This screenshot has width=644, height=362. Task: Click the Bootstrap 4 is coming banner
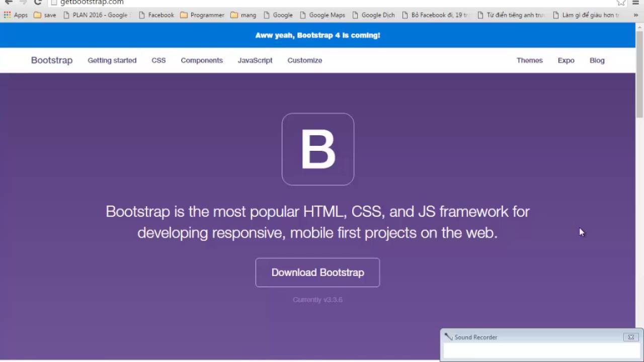317,35
